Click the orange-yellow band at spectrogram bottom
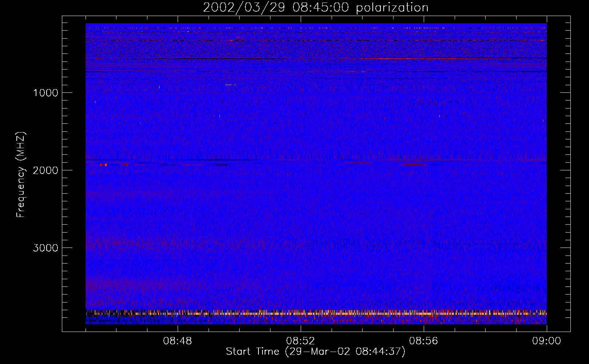 click(x=316, y=313)
